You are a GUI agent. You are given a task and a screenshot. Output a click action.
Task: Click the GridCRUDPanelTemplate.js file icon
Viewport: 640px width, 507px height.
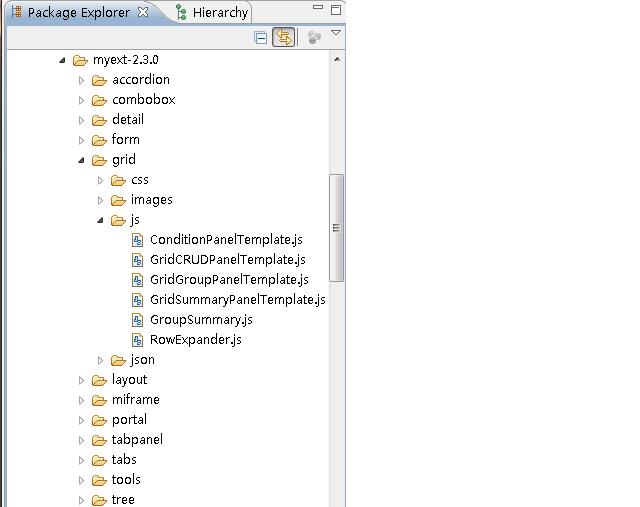(138, 260)
